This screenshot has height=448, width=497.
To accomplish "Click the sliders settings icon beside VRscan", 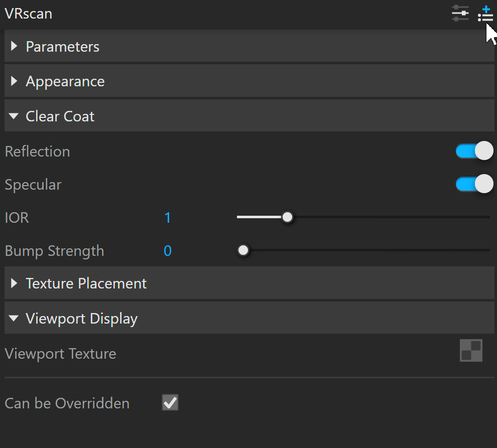I will (x=460, y=14).
